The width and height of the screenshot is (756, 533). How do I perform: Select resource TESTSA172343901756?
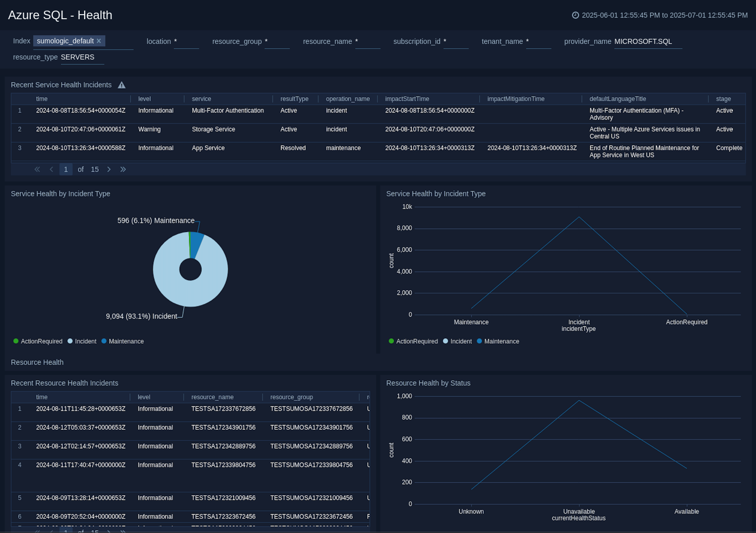223,428
